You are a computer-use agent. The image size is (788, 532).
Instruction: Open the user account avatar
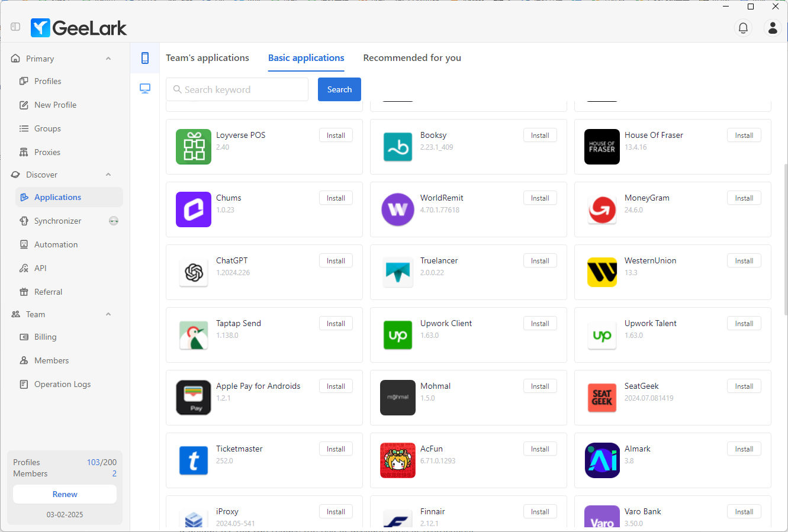pos(773,28)
